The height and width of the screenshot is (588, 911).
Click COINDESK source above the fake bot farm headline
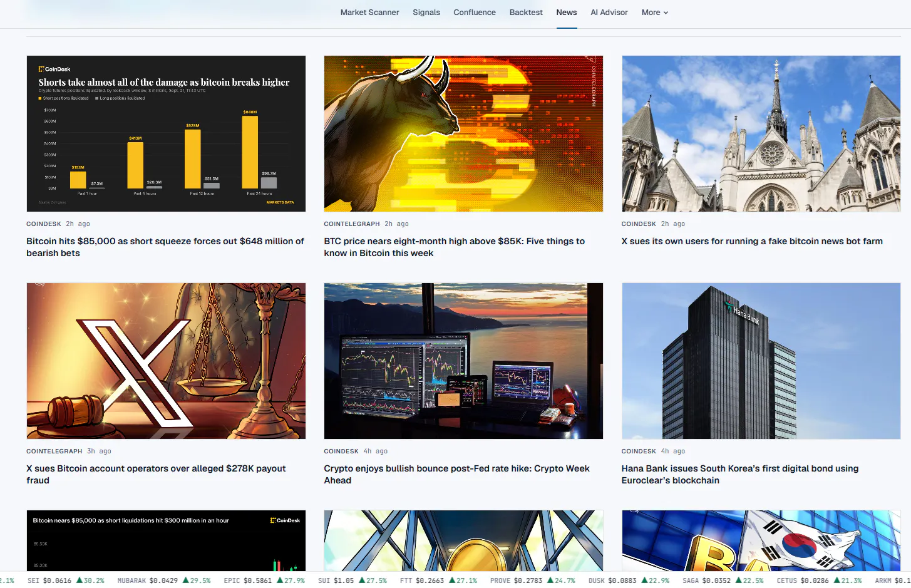pos(639,224)
